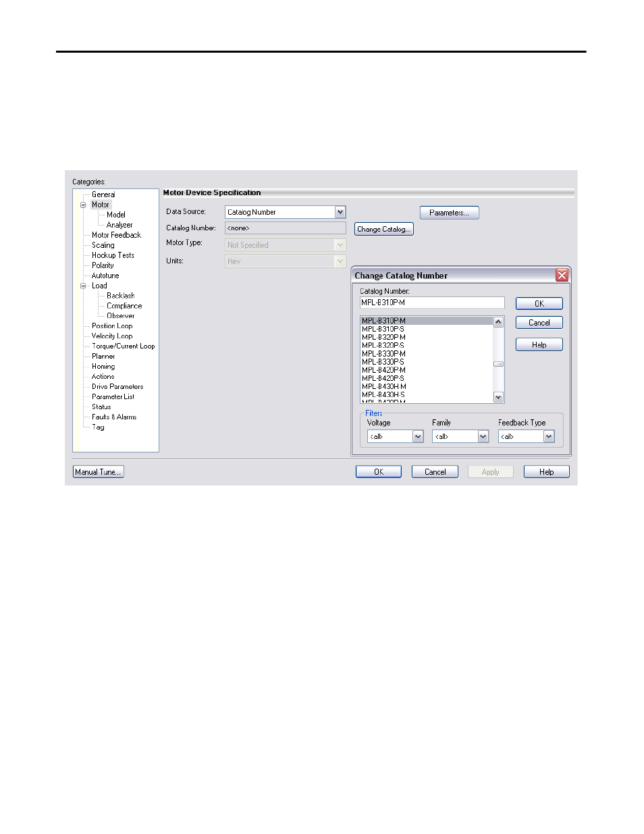The image size is (644, 834).
Task: Select Hookup Tests category
Action: tap(113, 255)
